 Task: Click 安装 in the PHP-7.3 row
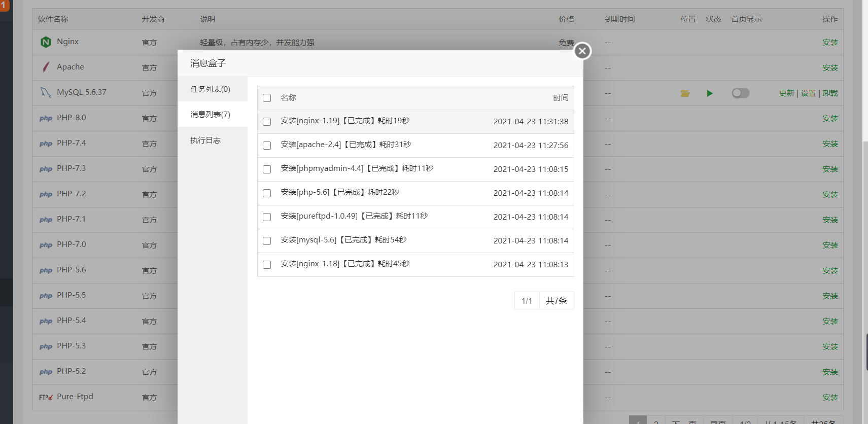point(830,169)
